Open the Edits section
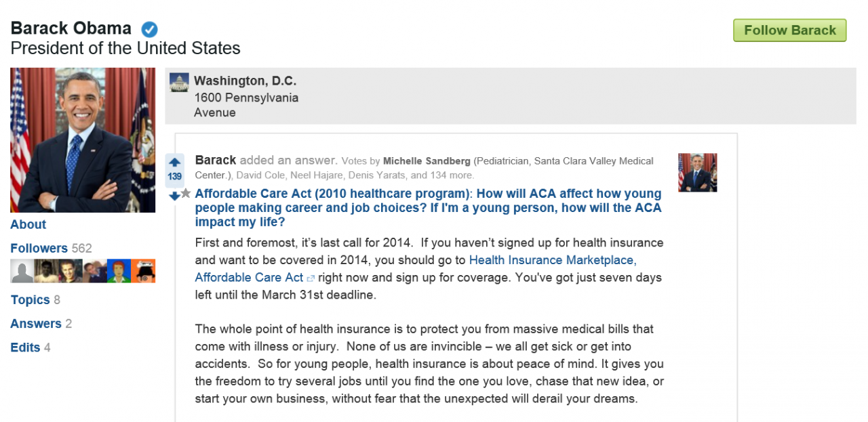 tap(25, 347)
